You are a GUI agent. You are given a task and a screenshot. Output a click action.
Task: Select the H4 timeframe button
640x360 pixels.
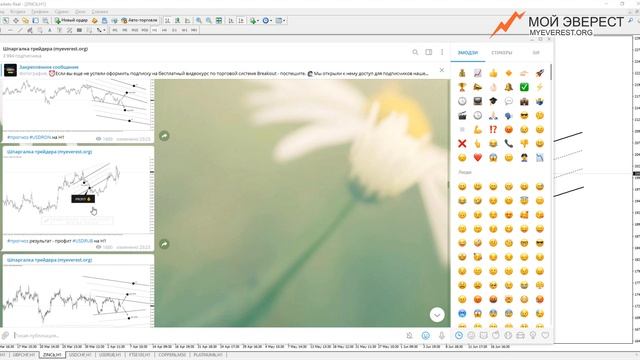tap(164, 30)
